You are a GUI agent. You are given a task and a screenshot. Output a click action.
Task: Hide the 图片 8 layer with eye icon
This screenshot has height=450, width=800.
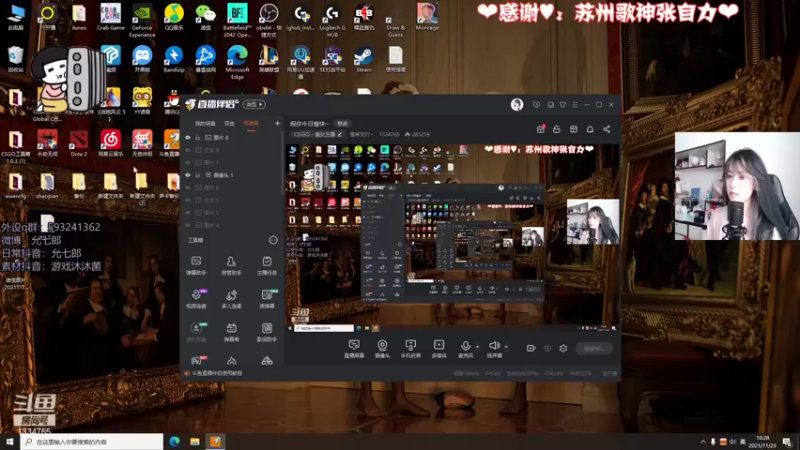coord(188,138)
